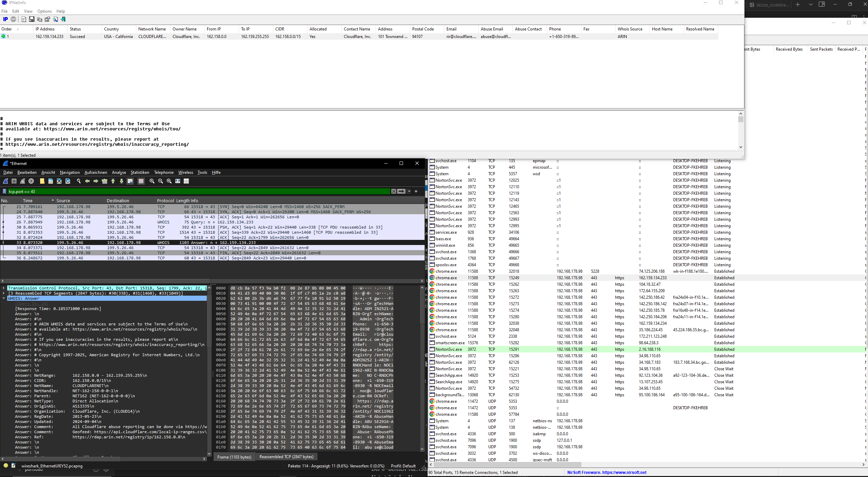Image resolution: width=868 pixels, height=477 pixels.
Task: Clear the Wireshark display filter
Action: point(394,191)
